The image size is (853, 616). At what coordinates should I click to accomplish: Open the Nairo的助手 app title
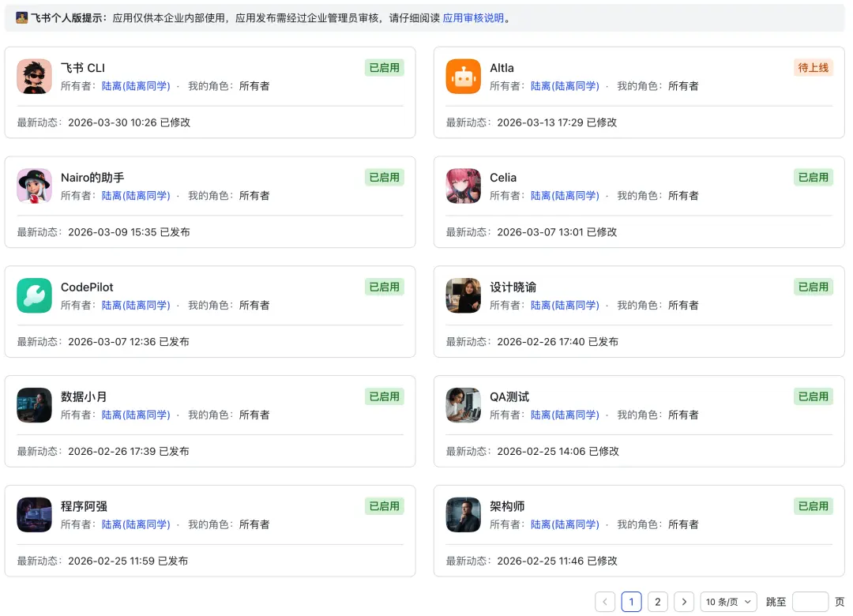coord(92,178)
